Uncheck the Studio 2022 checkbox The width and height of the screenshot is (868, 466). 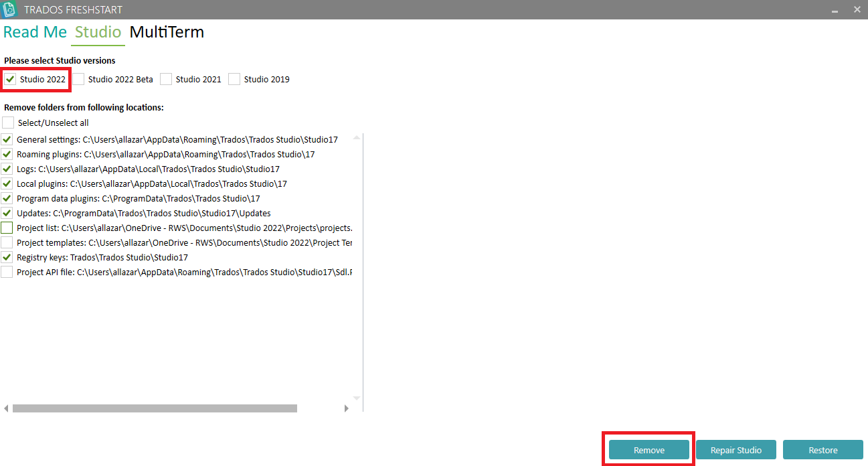[10, 79]
